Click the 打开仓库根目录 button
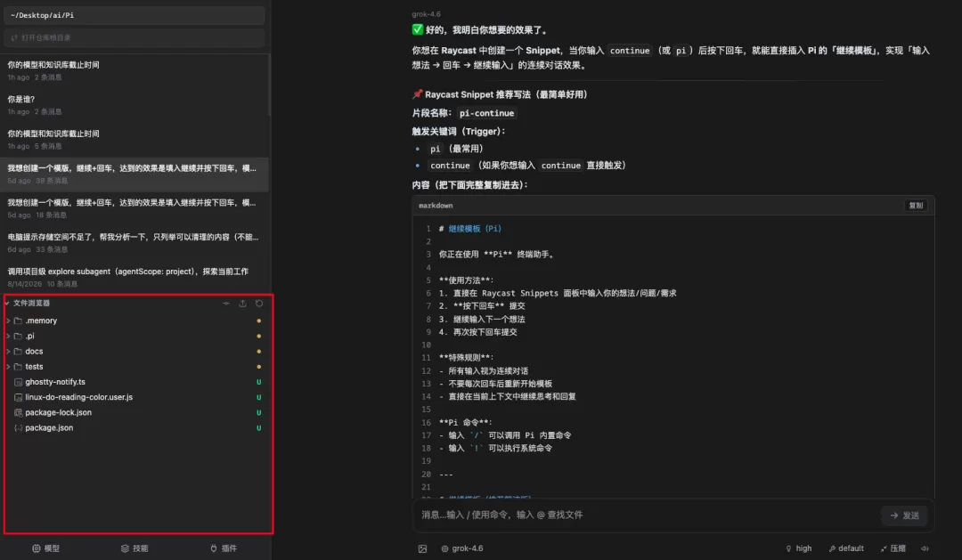The width and height of the screenshot is (962, 560). (135, 38)
